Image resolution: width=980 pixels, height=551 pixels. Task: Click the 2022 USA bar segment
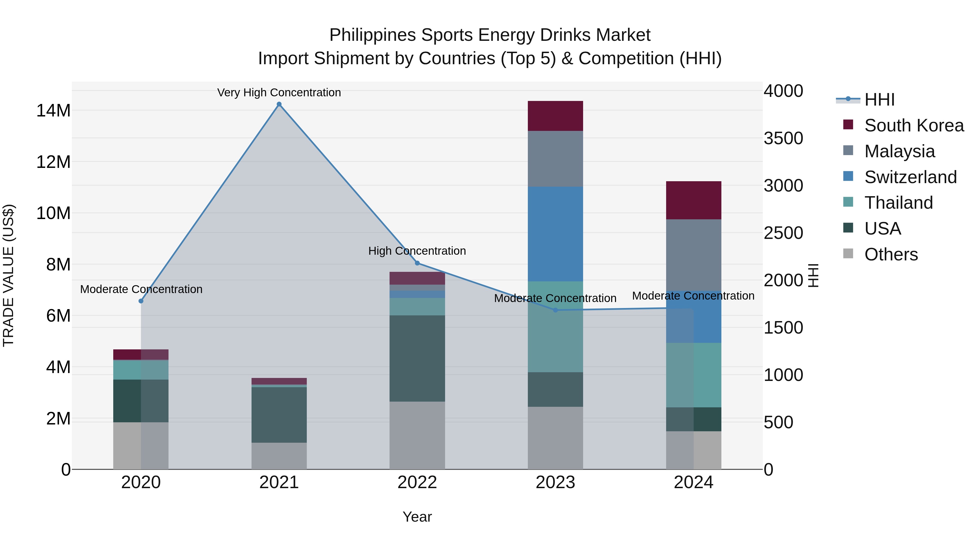click(x=417, y=359)
